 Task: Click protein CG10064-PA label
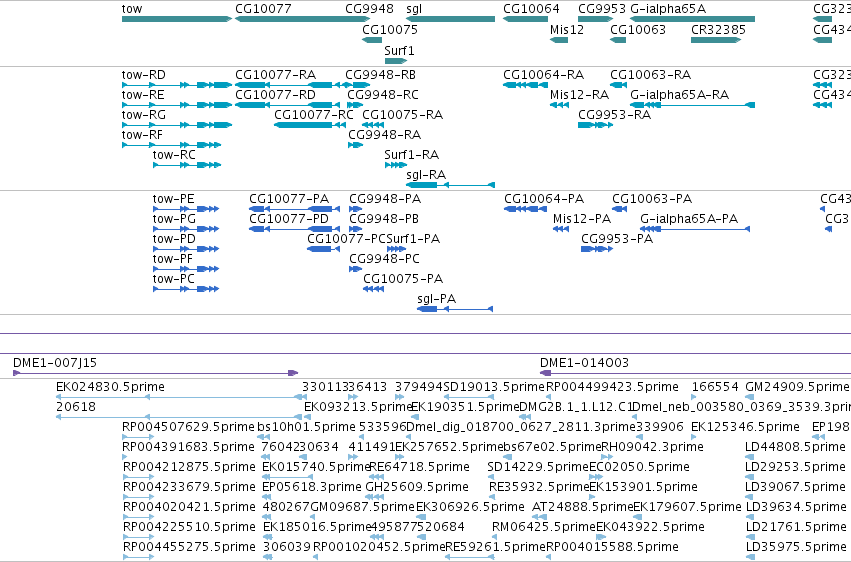[544, 199]
